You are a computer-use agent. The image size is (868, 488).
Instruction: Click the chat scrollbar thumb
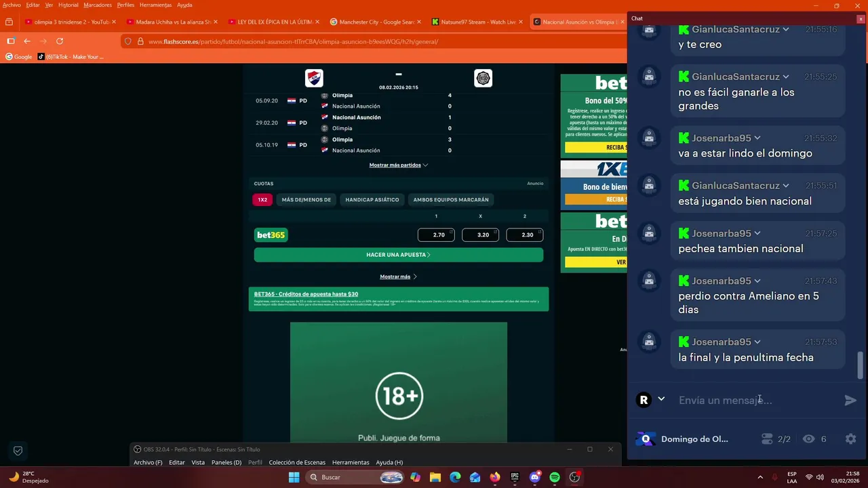click(x=861, y=366)
